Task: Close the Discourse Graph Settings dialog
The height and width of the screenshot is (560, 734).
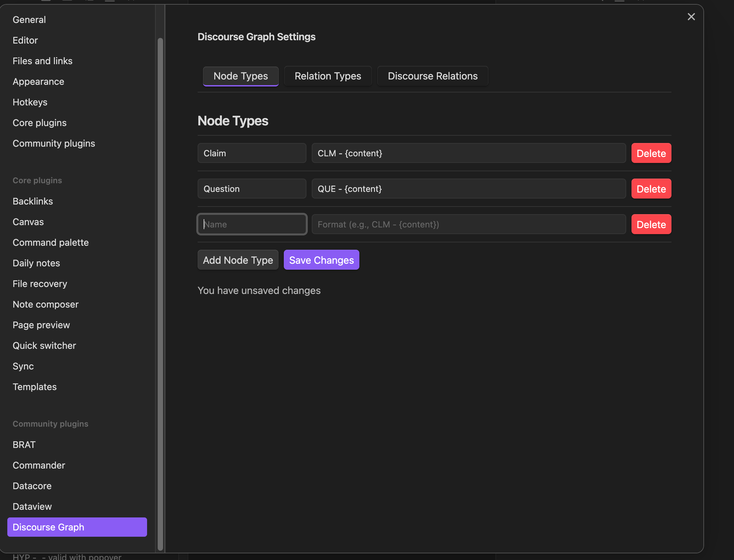Action: pyautogui.click(x=691, y=17)
